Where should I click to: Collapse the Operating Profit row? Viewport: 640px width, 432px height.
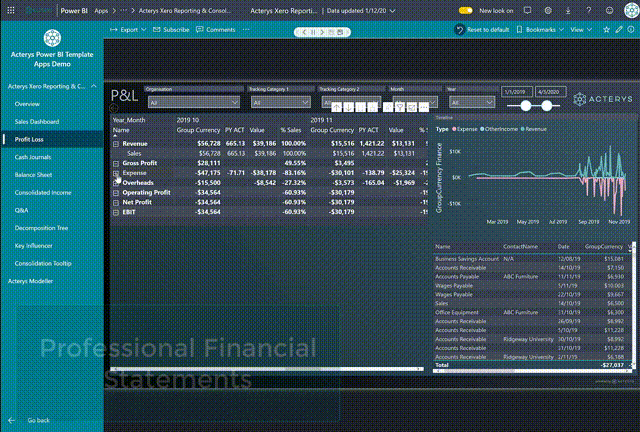[116, 193]
